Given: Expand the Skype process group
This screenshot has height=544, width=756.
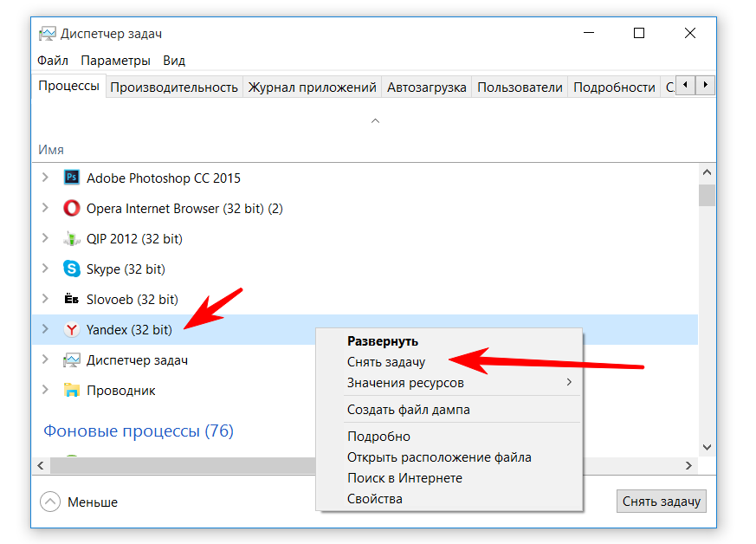Looking at the screenshot, I should [45, 269].
